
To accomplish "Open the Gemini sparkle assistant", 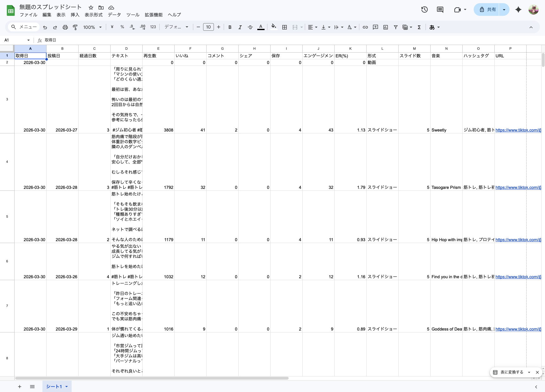I will [x=518, y=10].
